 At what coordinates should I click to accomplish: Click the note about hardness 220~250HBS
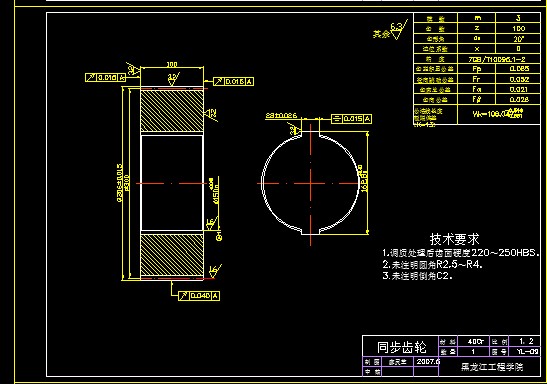(x=461, y=253)
